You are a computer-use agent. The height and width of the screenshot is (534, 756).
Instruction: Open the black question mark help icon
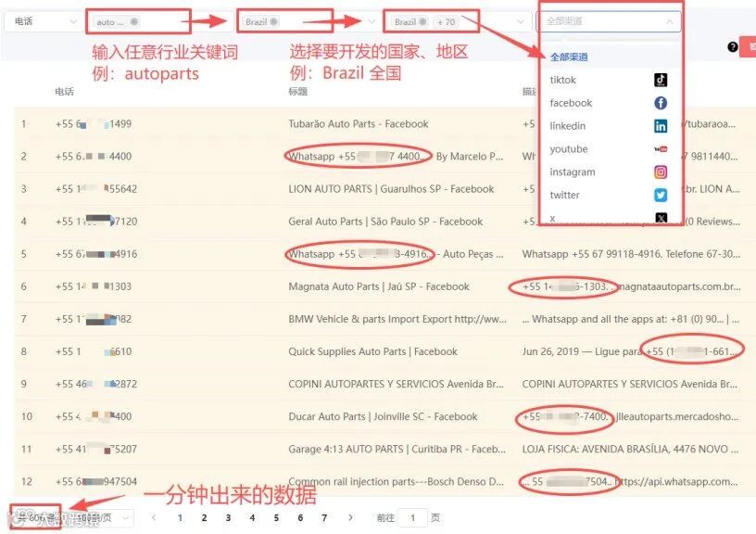point(732,46)
